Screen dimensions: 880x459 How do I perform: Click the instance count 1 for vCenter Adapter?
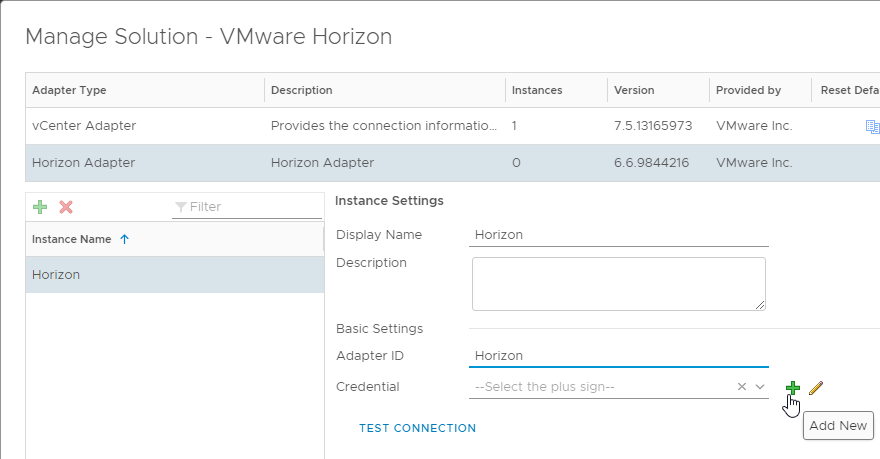tap(514, 126)
